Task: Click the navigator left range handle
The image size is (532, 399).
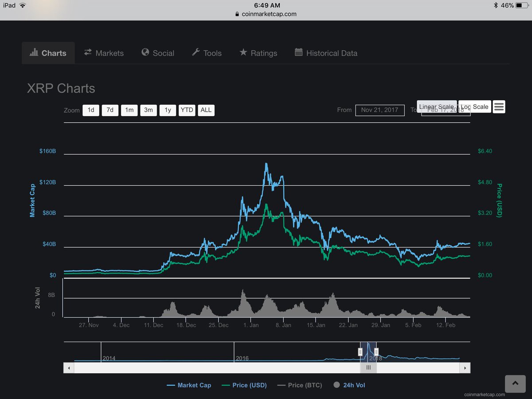Action: [360, 352]
